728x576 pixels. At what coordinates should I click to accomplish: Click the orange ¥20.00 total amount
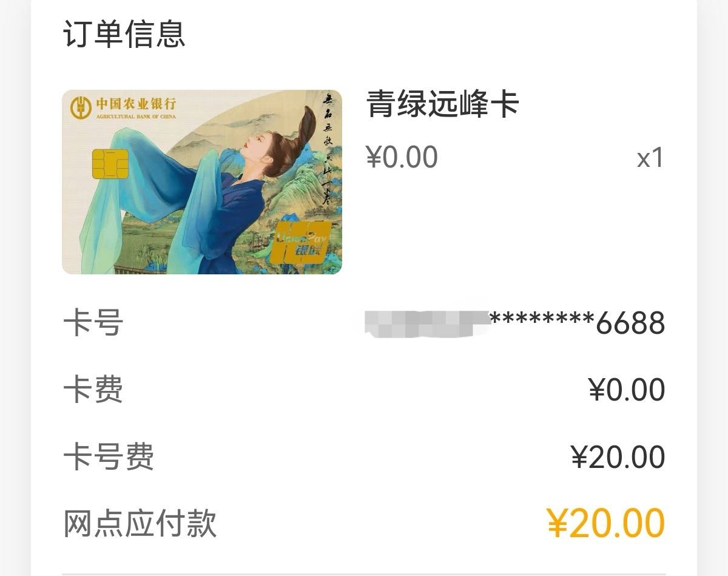tap(606, 524)
